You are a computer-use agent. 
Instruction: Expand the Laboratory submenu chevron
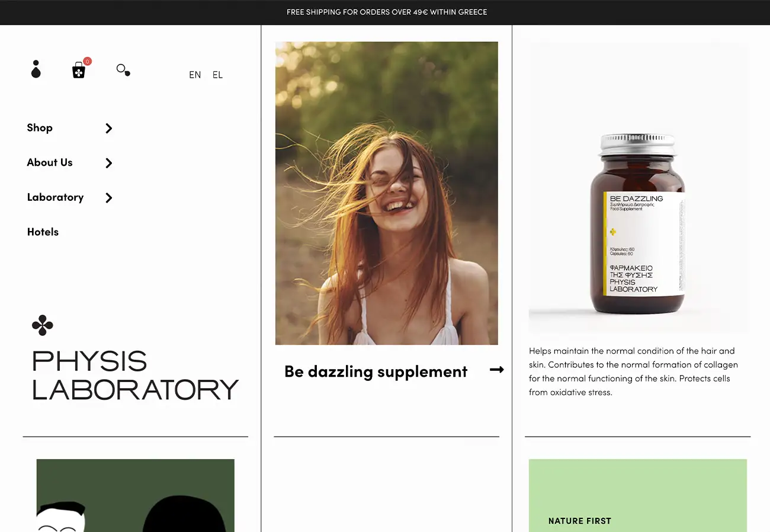[109, 198]
